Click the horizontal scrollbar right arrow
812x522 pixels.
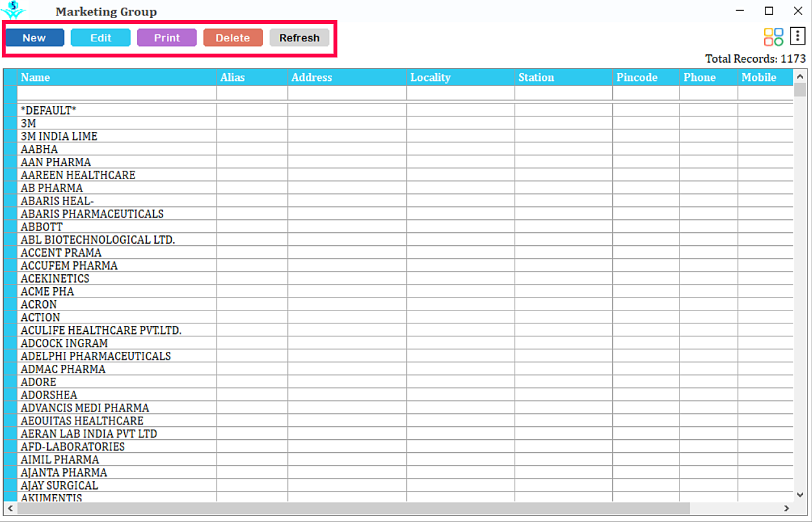coord(787,508)
